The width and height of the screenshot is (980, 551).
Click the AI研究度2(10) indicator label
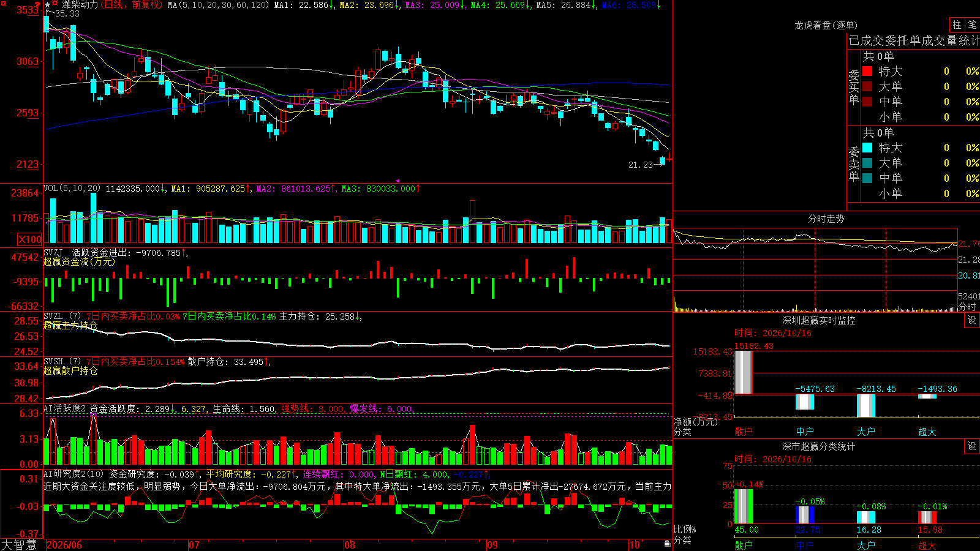[x=73, y=474]
